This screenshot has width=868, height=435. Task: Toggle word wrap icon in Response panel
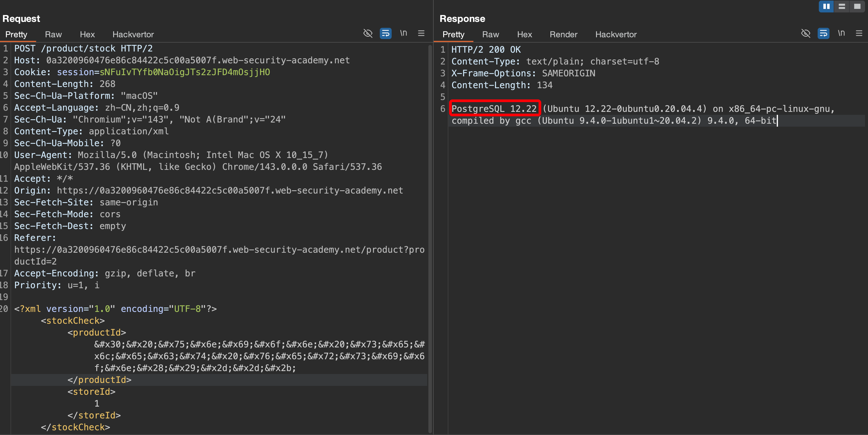pyautogui.click(x=823, y=33)
